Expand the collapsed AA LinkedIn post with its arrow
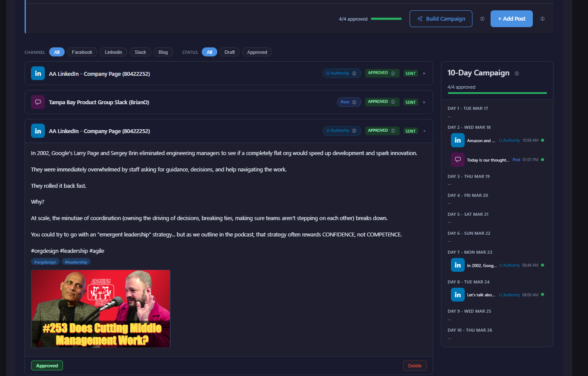Image resolution: width=588 pixels, height=376 pixels. click(x=424, y=74)
